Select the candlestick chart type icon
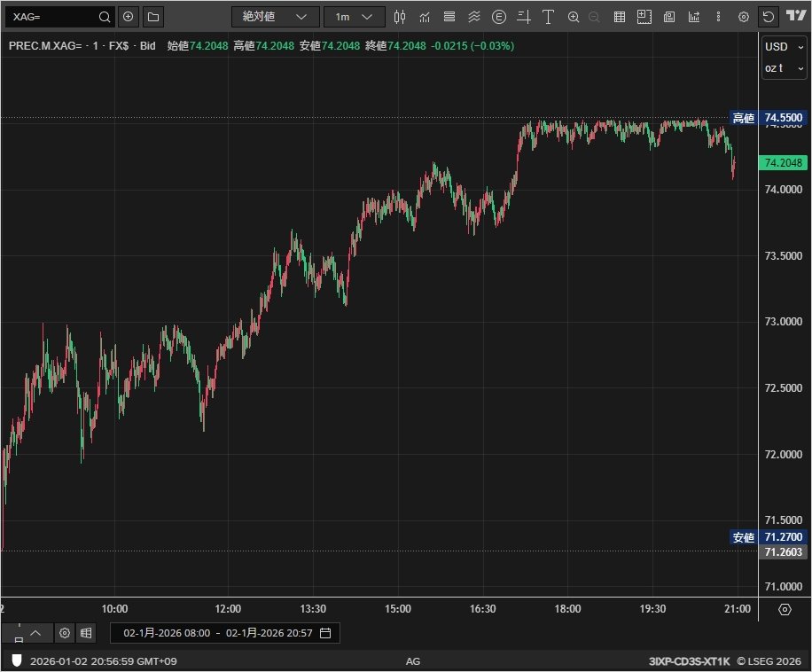812x672 pixels. tap(399, 17)
